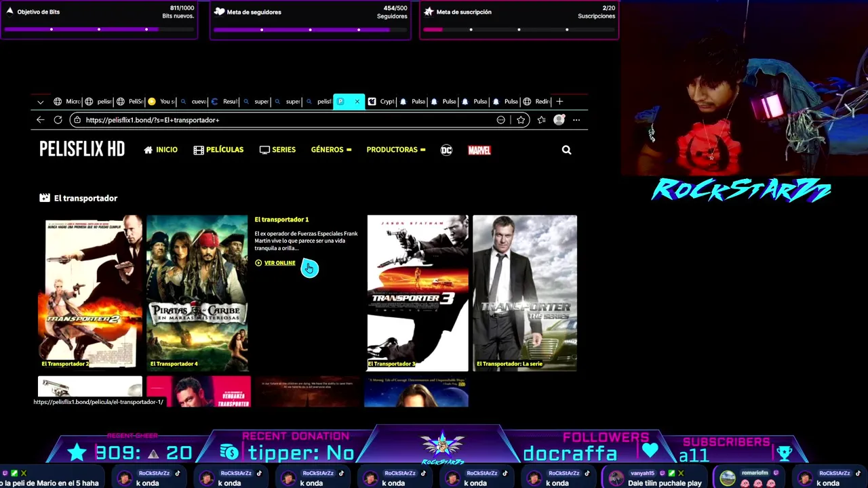Open the Transporter 2 movie poster

(x=90, y=293)
